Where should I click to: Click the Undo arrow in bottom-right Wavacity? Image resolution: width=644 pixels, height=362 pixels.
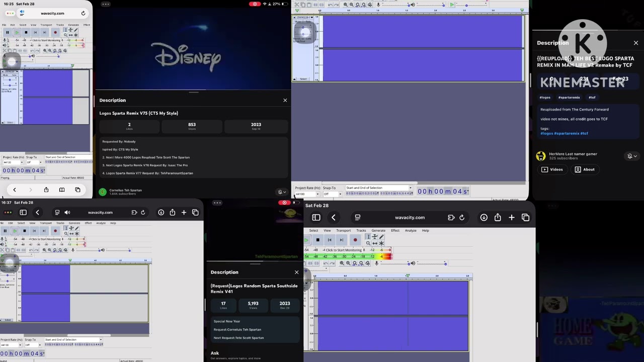(x=326, y=263)
